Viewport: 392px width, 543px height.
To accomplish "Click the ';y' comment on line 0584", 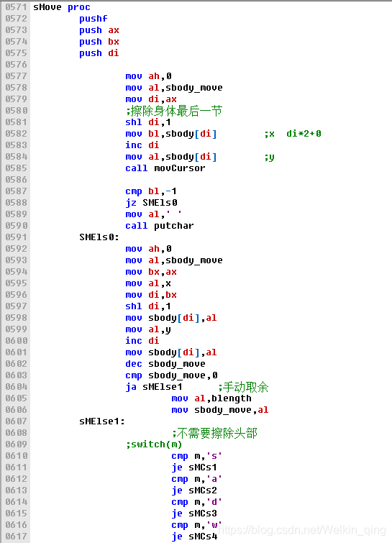I will (x=270, y=158).
